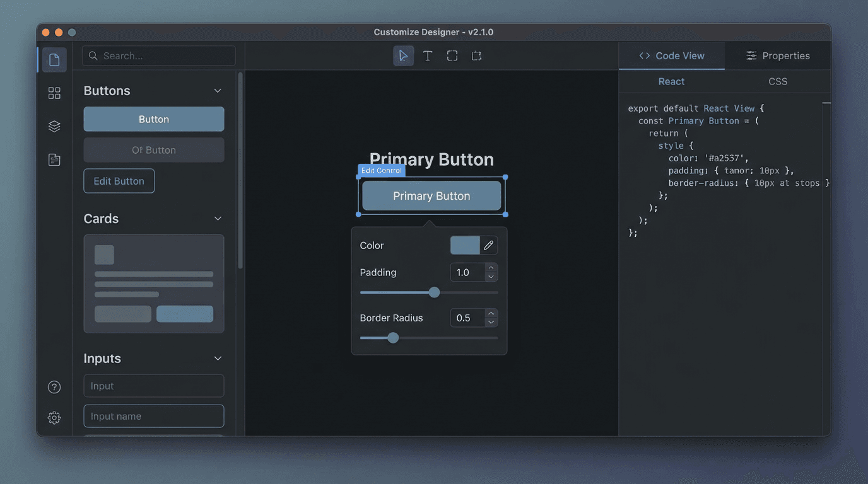The width and height of the screenshot is (868, 484).
Task: Collapse the Buttons section
Action: click(x=218, y=91)
